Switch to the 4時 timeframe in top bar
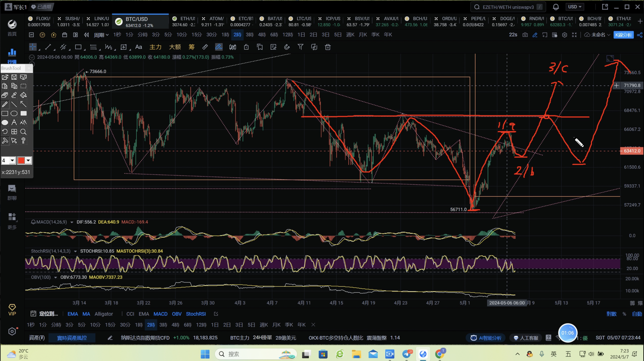The height and width of the screenshot is (361, 644). (262, 35)
